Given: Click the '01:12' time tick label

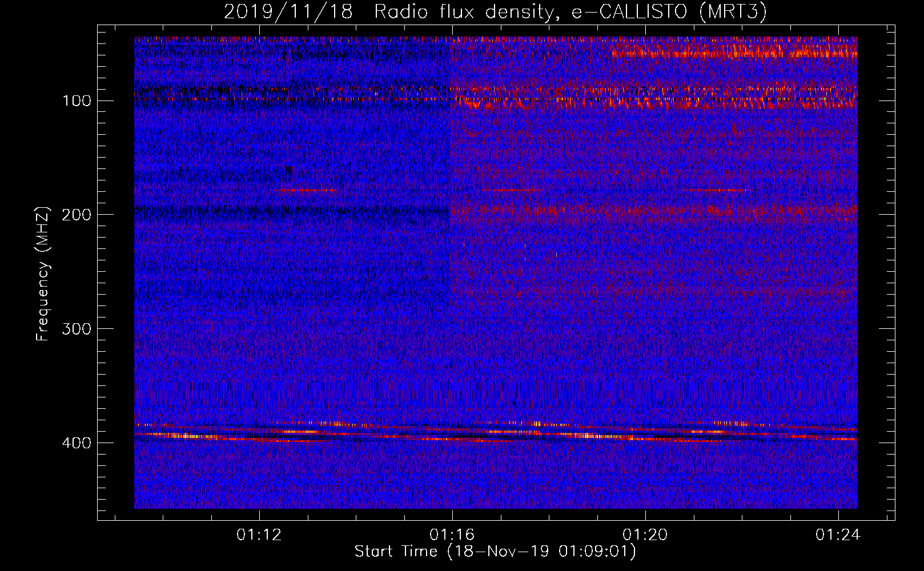Looking at the screenshot, I should pyautogui.click(x=259, y=535).
